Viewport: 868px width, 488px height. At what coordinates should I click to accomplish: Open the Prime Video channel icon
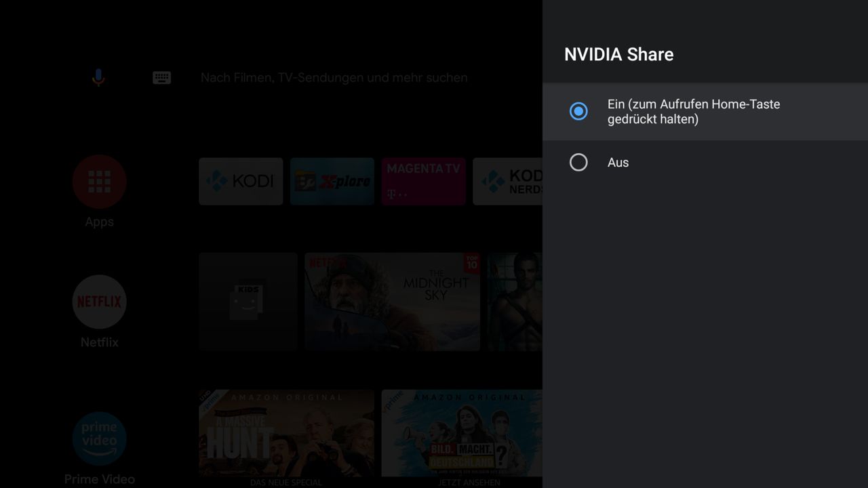click(x=99, y=439)
